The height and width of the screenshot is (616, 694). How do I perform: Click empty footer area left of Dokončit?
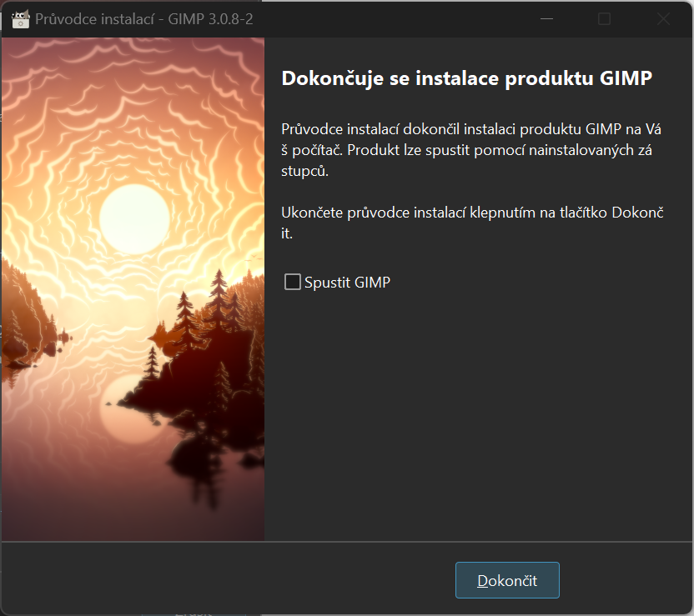coord(226,579)
